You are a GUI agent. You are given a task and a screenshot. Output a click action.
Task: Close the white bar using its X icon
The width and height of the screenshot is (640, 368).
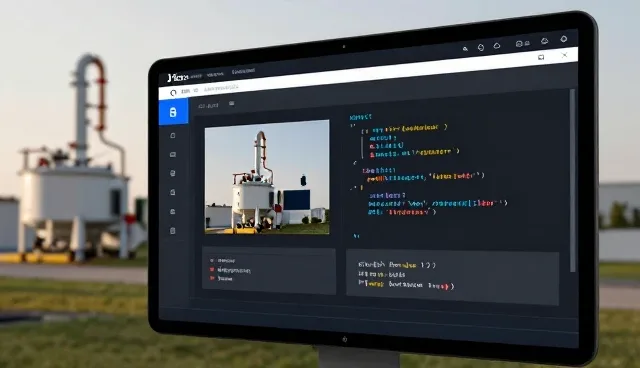pos(564,55)
